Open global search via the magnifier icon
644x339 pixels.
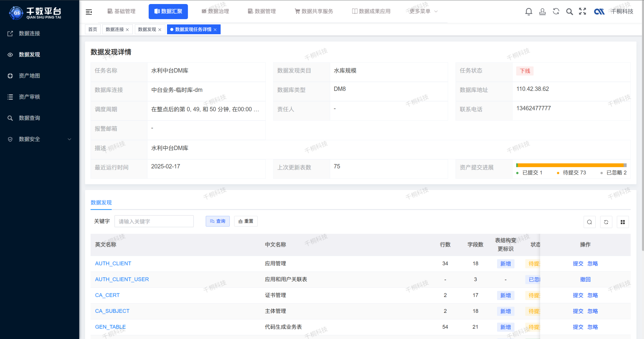pyautogui.click(x=569, y=11)
